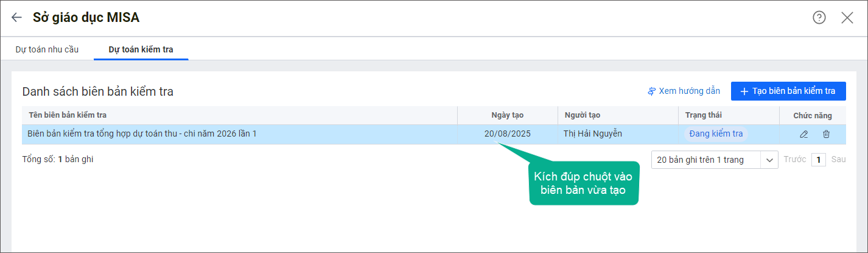Click the trash delete icon in row

[826, 134]
